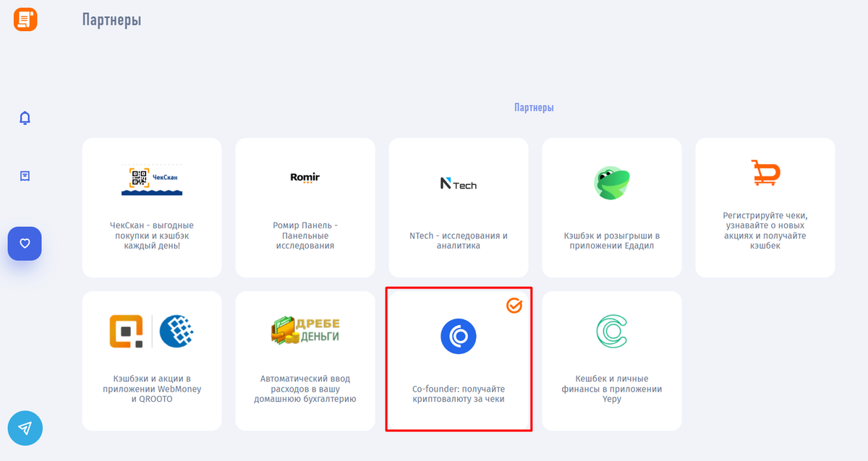
Task: Click the blue Партнеры section heading
Action: (x=534, y=108)
